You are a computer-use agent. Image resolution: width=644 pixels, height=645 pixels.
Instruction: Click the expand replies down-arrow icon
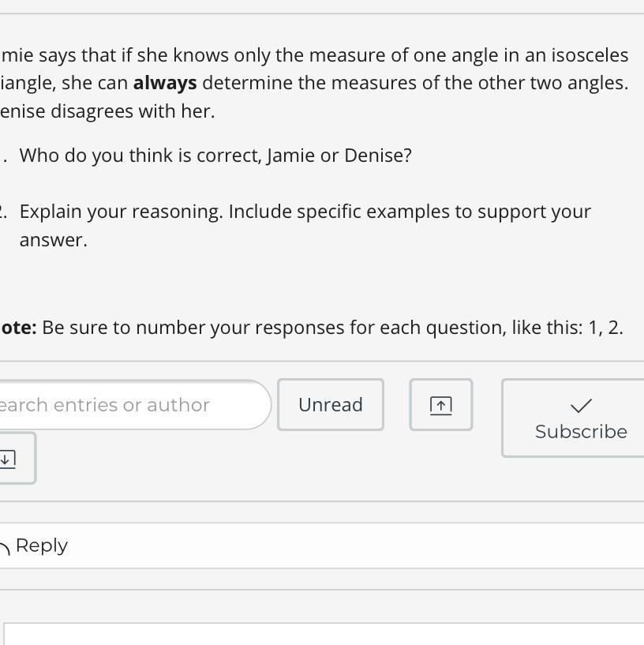(7, 458)
